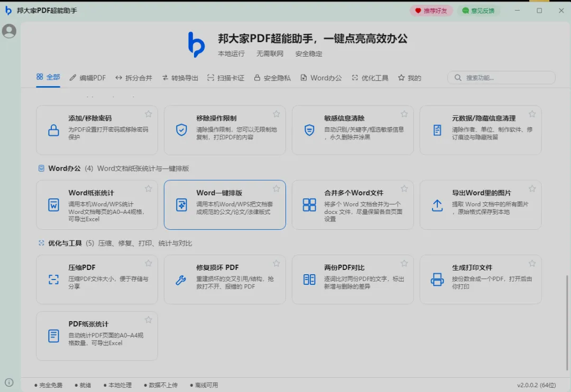
Task: Switch to the 优化工具 tab
Action: pyautogui.click(x=370, y=78)
